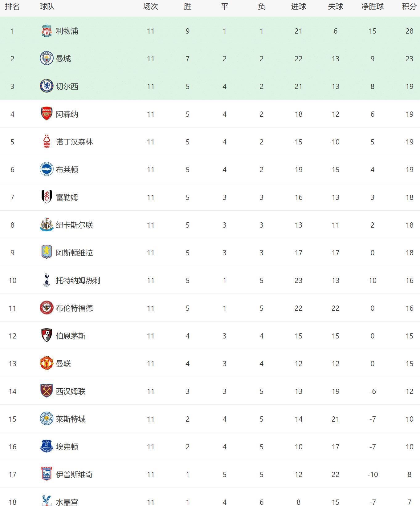Click the 净胜球 column header

(x=372, y=6)
